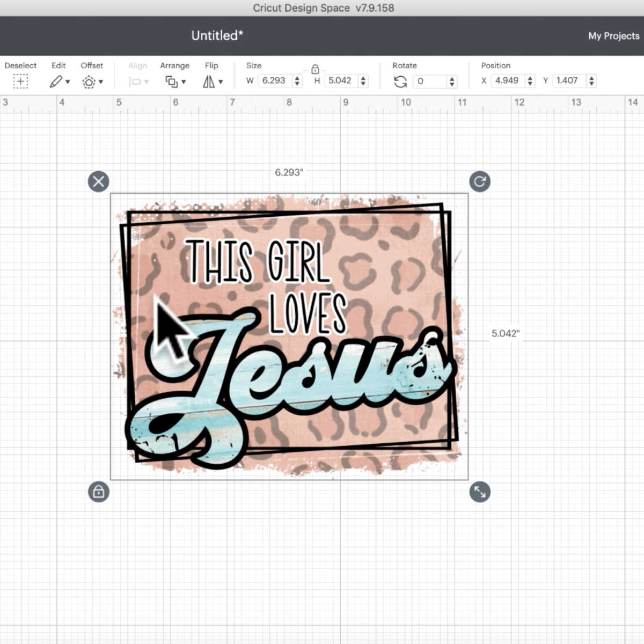This screenshot has height=644, width=644.
Task: Click the Flip mirror icon
Action: 209,82
